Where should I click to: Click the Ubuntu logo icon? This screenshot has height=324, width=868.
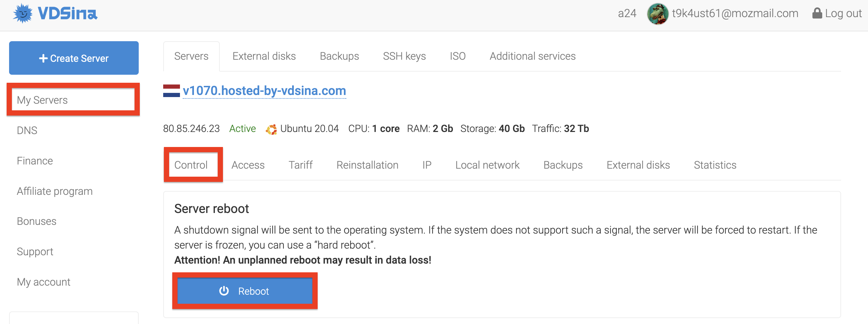(271, 129)
